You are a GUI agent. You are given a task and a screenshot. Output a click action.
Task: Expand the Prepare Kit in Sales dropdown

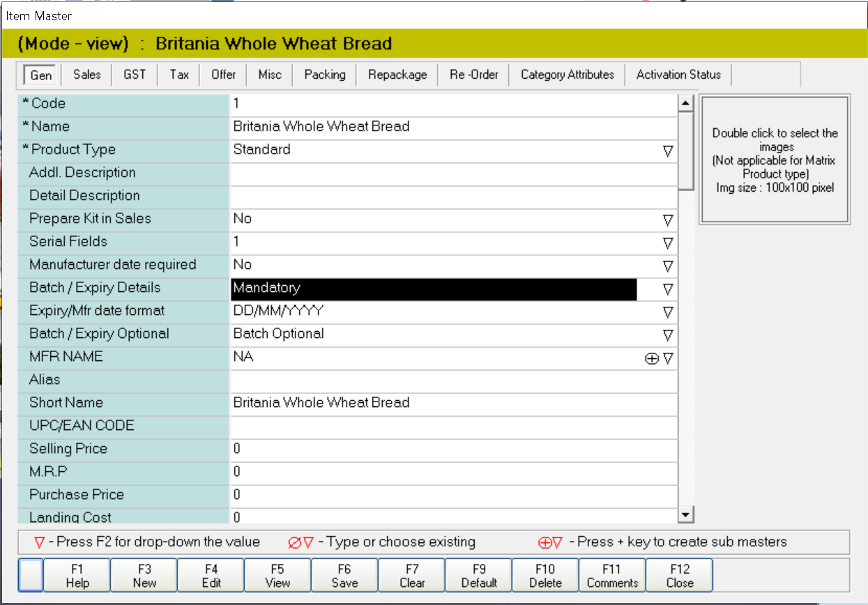click(x=668, y=220)
